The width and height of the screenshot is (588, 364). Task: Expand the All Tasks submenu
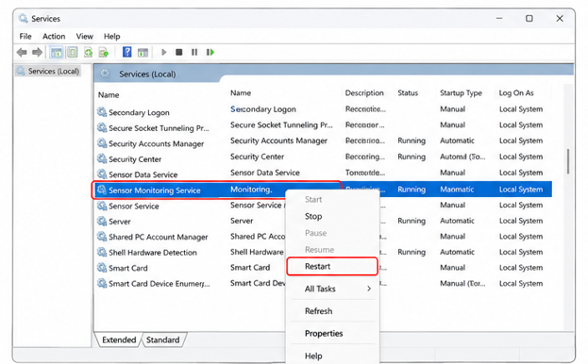(332, 289)
